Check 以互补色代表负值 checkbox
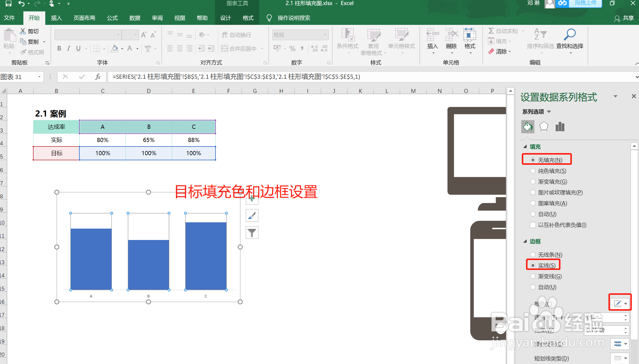This screenshot has height=364, width=639. coord(533,225)
